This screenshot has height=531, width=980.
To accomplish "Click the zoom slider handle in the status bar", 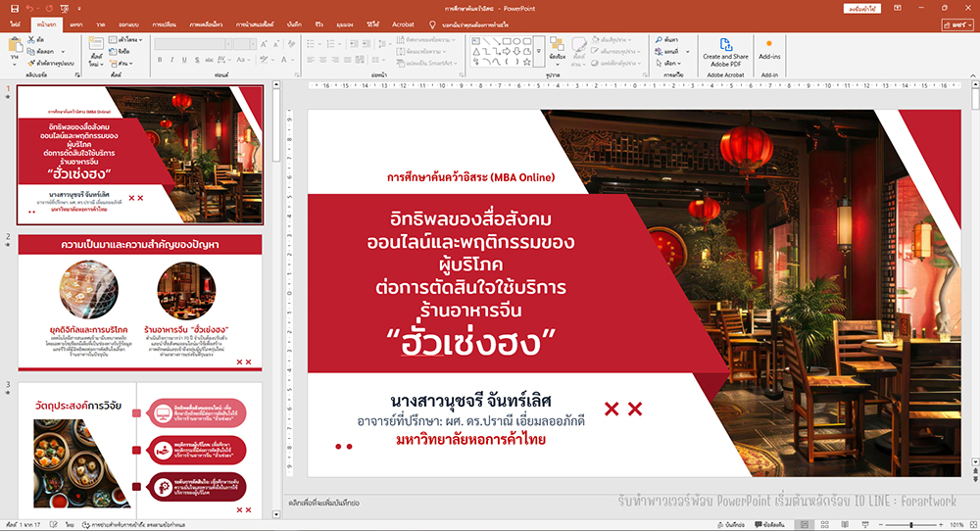I will (911, 525).
